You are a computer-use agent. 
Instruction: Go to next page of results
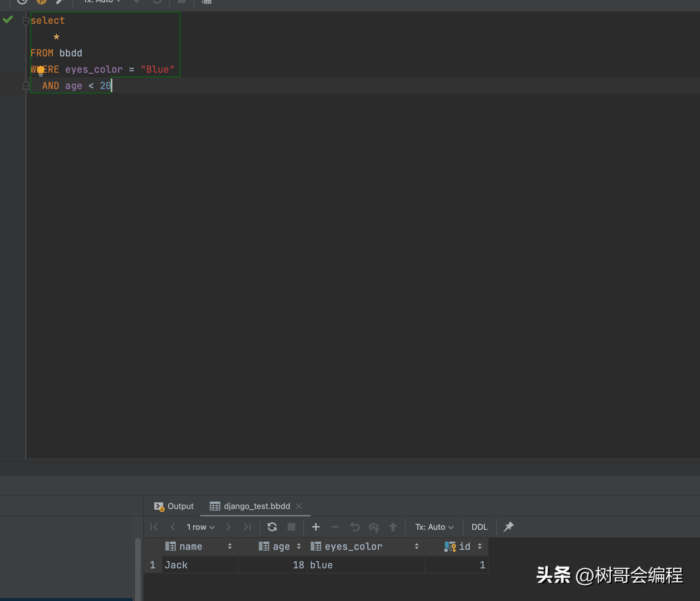(x=228, y=527)
